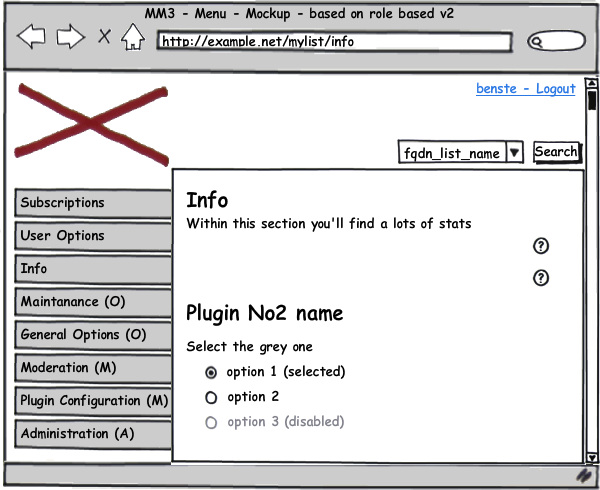The image size is (600, 490).
Task: Click the browser forward arrow
Action: point(70,38)
